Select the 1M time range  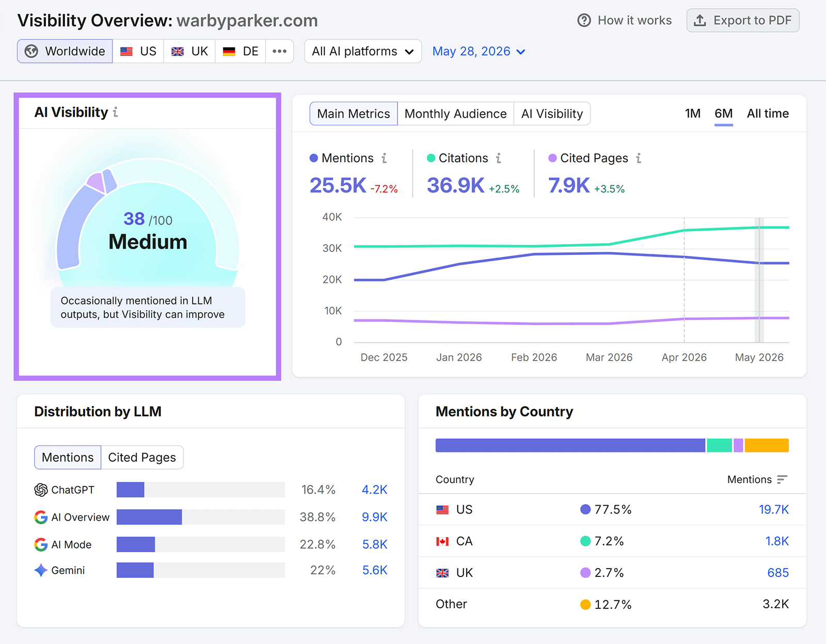pos(693,114)
